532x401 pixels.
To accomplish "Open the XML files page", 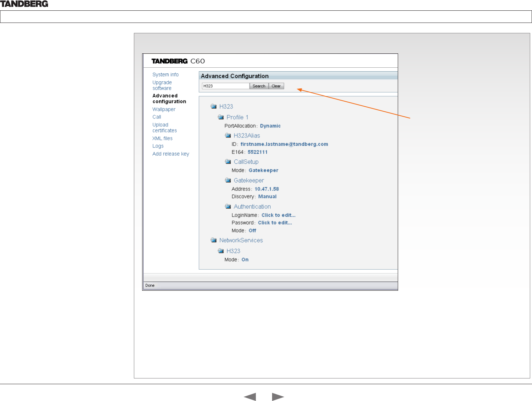I will pos(163,138).
